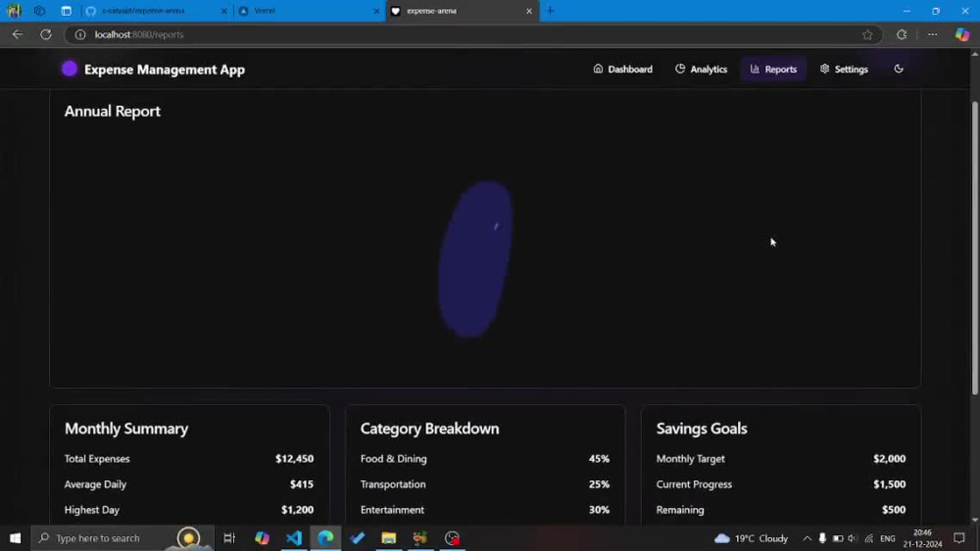Open the clock showing 21-12-2024

(x=922, y=538)
